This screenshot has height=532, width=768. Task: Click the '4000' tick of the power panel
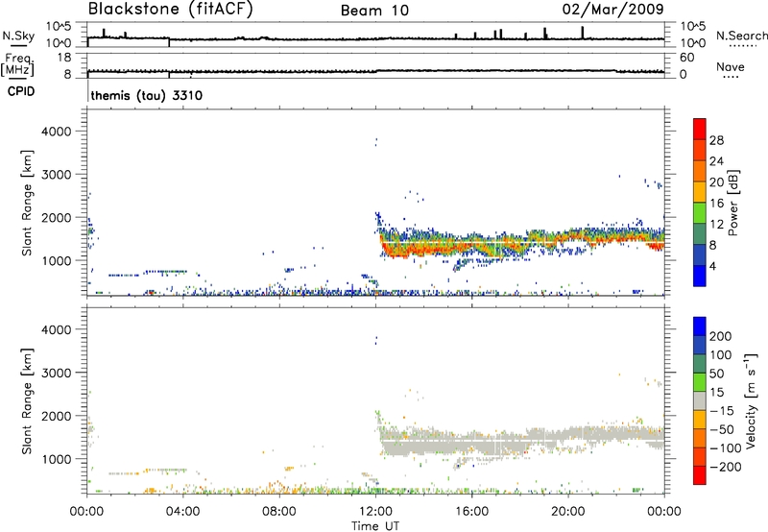[56, 132]
